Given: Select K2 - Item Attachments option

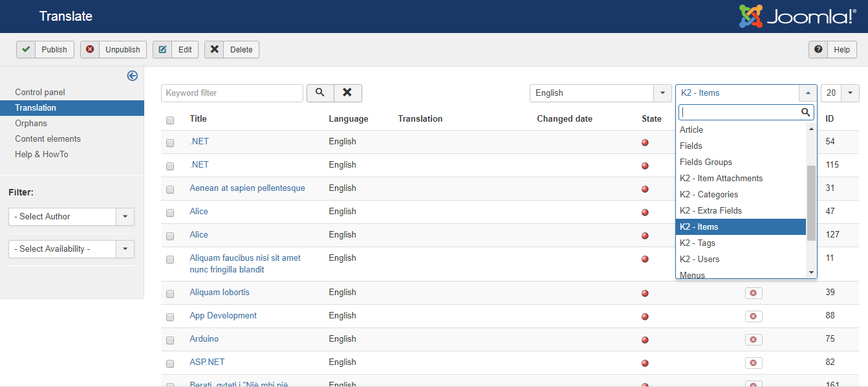Looking at the screenshot, I should tap(741, 178).
